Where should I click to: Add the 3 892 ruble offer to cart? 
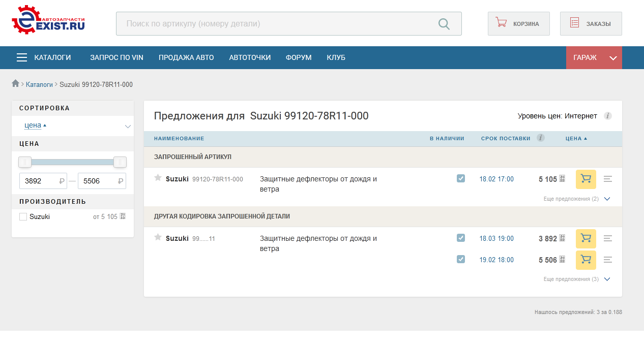point(586,239)
